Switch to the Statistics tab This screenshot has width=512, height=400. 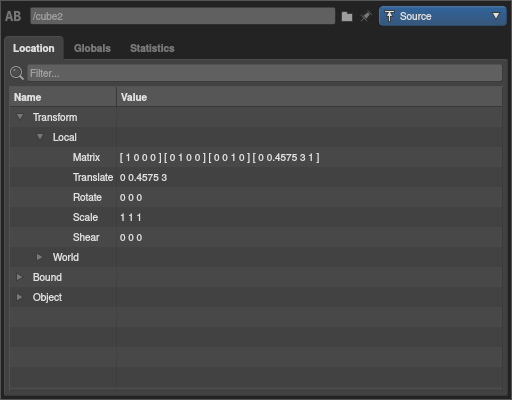tap(152, 48)
